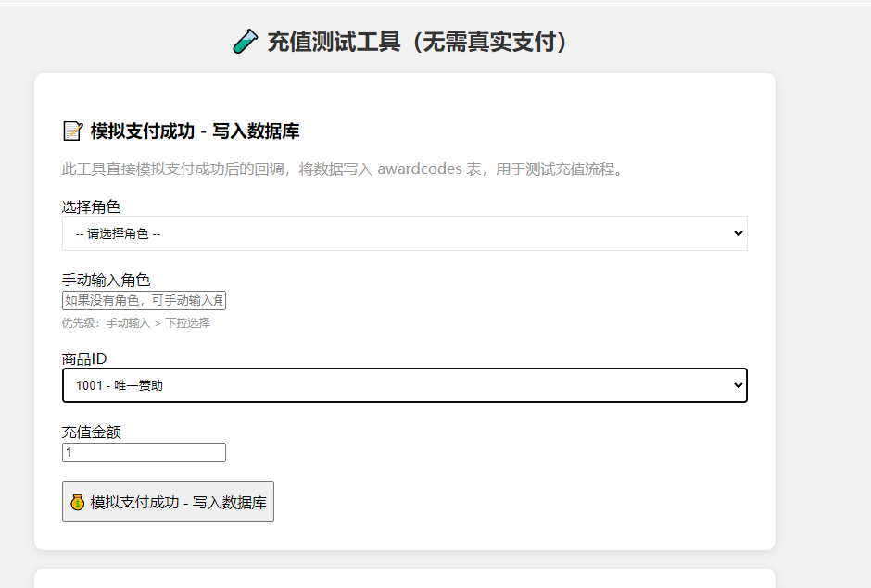The height and width of the screenshot is (588, 871).
Task: Click the 商品ID field label
Action: [x=84, y=358]
